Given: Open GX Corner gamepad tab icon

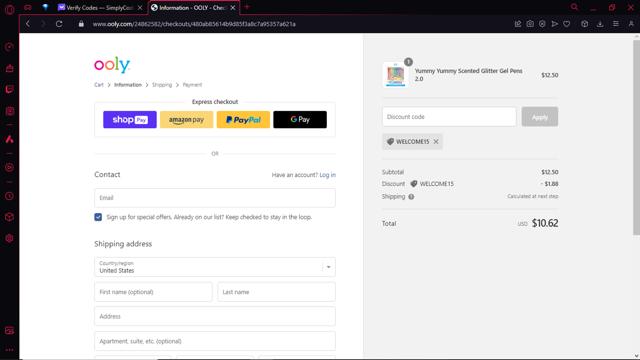Looking at the screenshot, I should click(28, 7).
